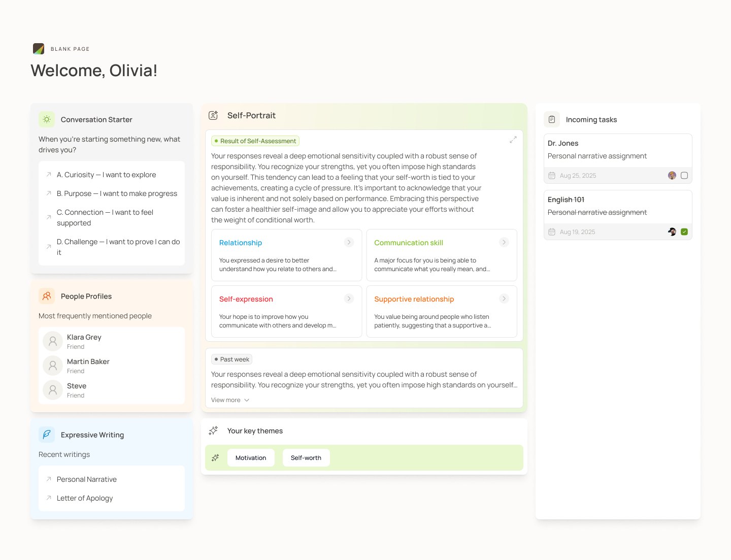This screenshot has height=560, width=731.
Task: Select the Result of Self-Assessment tag
Action: click(255, 141)
